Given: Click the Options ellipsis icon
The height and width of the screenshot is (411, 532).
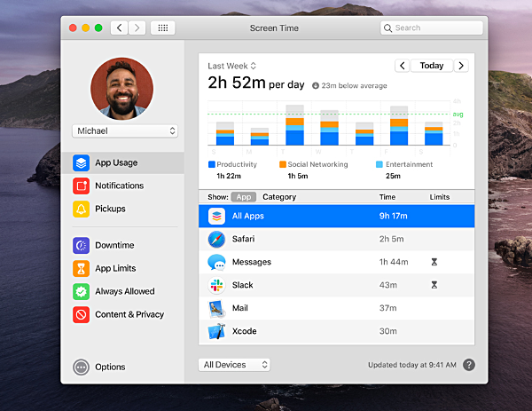Looking at the screenshot, I should [x=82, y=367].
